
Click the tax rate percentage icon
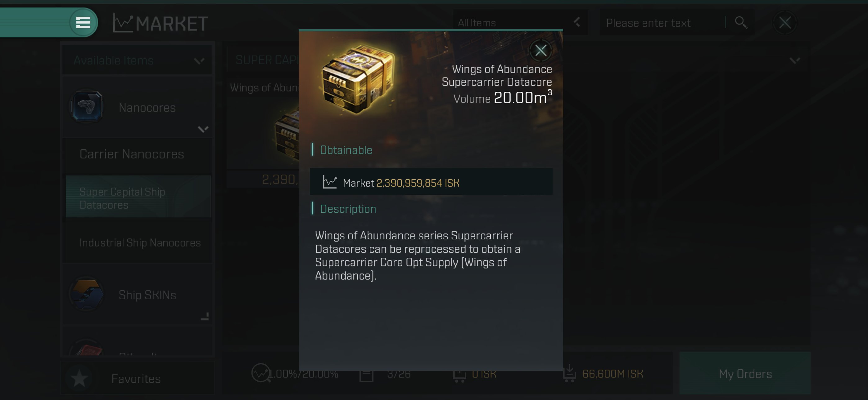point(260,373)
